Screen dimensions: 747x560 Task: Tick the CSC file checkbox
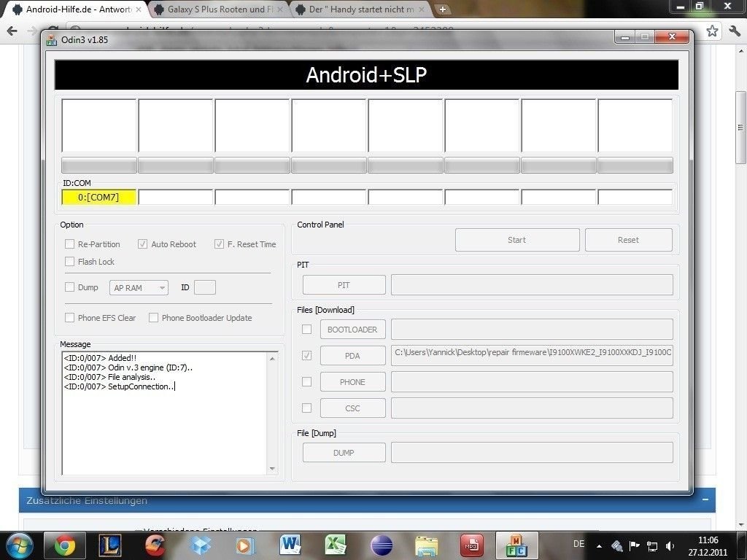coord(307,408)
